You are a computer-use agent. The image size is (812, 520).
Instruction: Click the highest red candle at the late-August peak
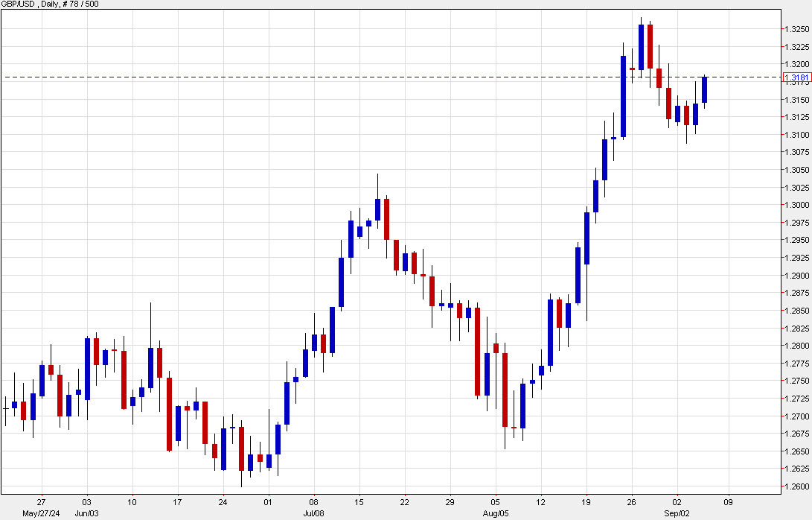point(649,45)
